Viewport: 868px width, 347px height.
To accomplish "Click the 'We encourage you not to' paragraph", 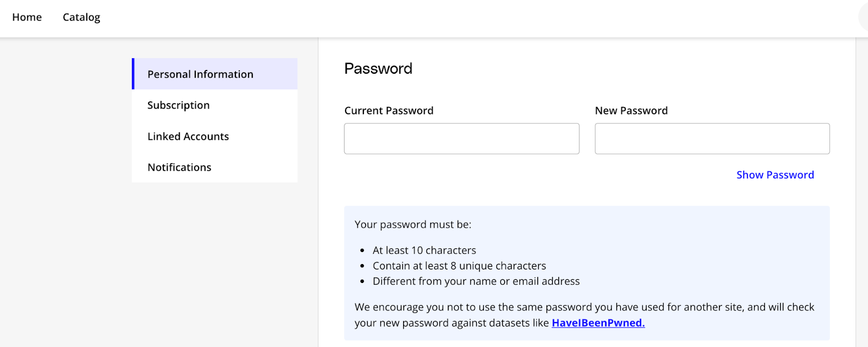I will click(585, 315).
